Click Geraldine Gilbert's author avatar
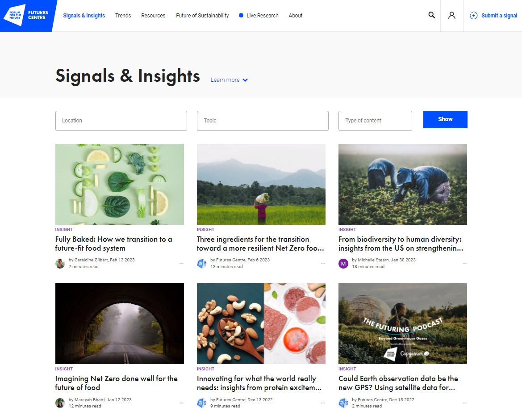522x420 pixels. click(60, 264)
